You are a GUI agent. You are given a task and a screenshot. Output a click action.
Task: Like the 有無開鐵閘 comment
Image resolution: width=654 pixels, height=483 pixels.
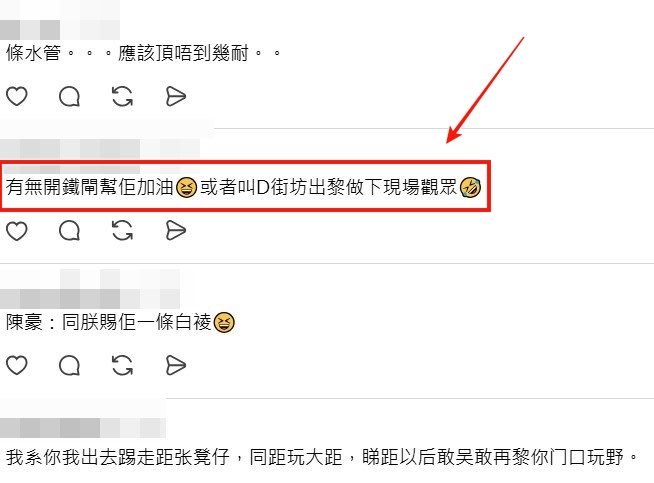coord(17,231)
